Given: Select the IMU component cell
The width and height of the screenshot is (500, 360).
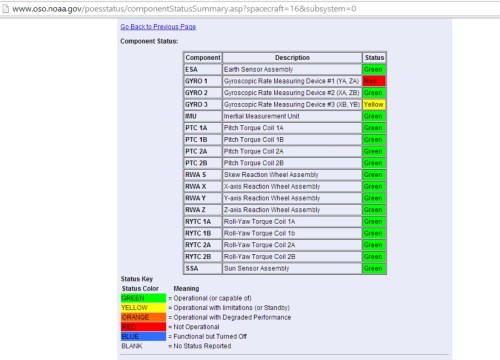Looking at the screenshot, I should click(203, 116).
